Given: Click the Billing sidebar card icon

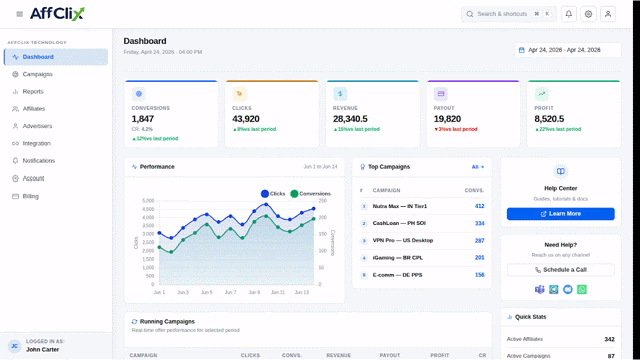Looking at the screenshot, I should [x=15, y=196].
